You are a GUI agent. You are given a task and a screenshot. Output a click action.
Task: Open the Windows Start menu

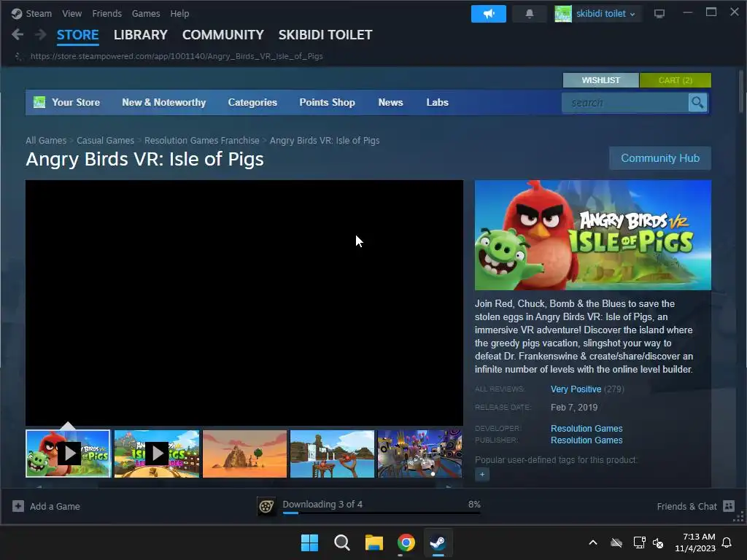click(309, 542)
